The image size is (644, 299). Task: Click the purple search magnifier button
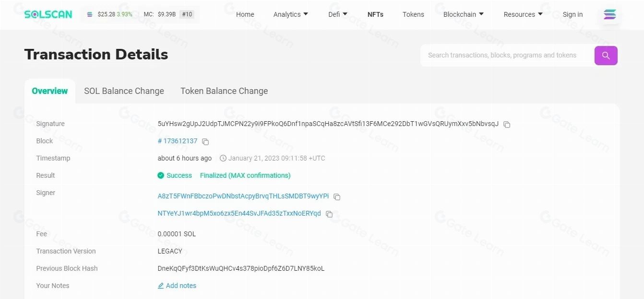pyautogui.click(x=606, y=56)
